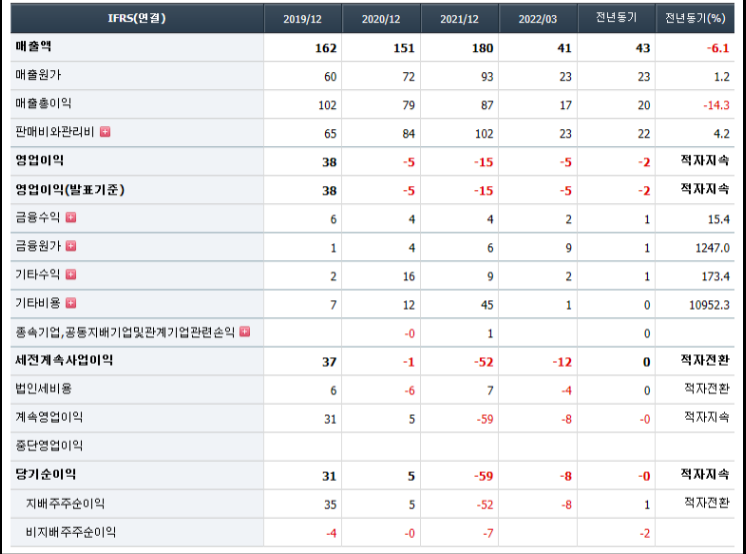Click the 전년동기(%) column header
Screen dimensions: 746x554
coord(695,18)
